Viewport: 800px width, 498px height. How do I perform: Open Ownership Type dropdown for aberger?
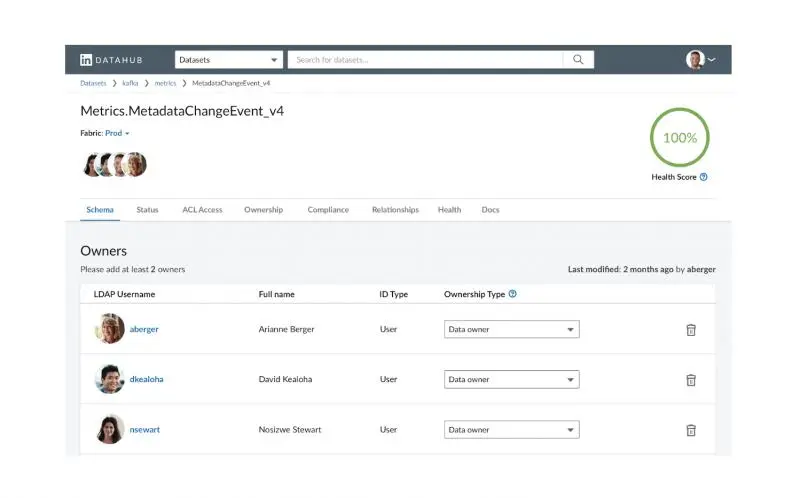[x=511, y=329]
